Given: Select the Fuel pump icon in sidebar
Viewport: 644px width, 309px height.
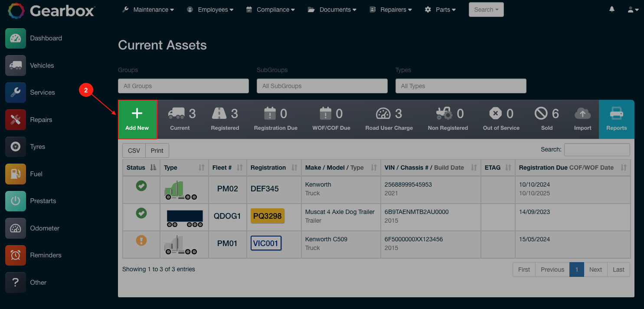Looking at the screenshot, I should [x=16, y=174].
